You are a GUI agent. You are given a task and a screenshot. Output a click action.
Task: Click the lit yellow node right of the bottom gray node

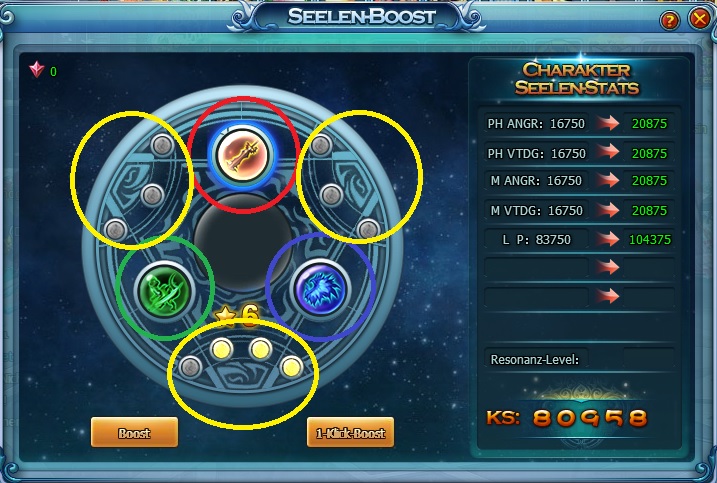[221, 349]
